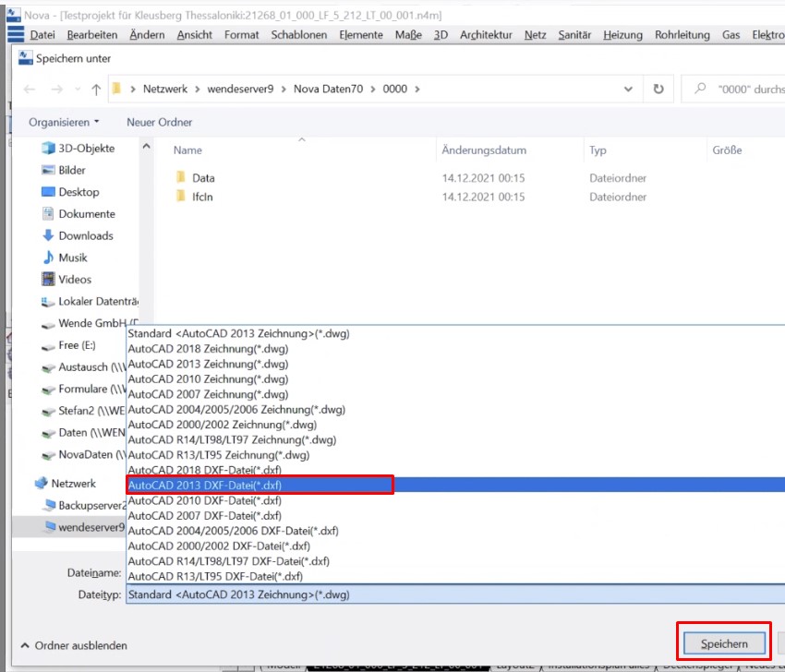
Task: Open the Nova hamburger menu icon
Action: click(16, 34)
